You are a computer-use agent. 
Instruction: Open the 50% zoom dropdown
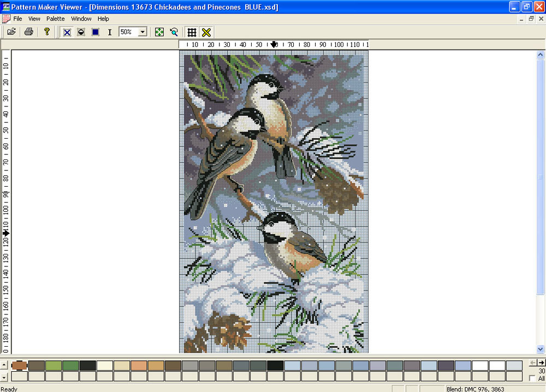(143, 32)
